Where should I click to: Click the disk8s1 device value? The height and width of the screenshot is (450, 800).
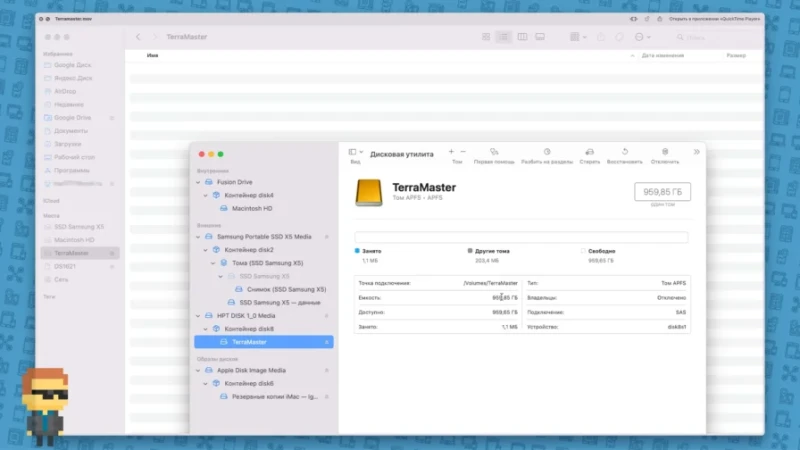pyautogui.click(x=677, y=327)
